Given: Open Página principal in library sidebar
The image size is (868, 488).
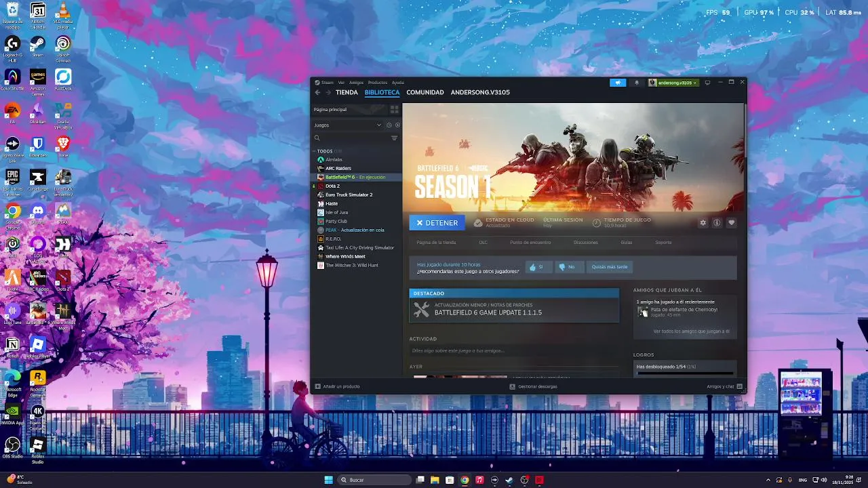Looking at the screenshot, I should pyautogui.click(x=349, y=109).
